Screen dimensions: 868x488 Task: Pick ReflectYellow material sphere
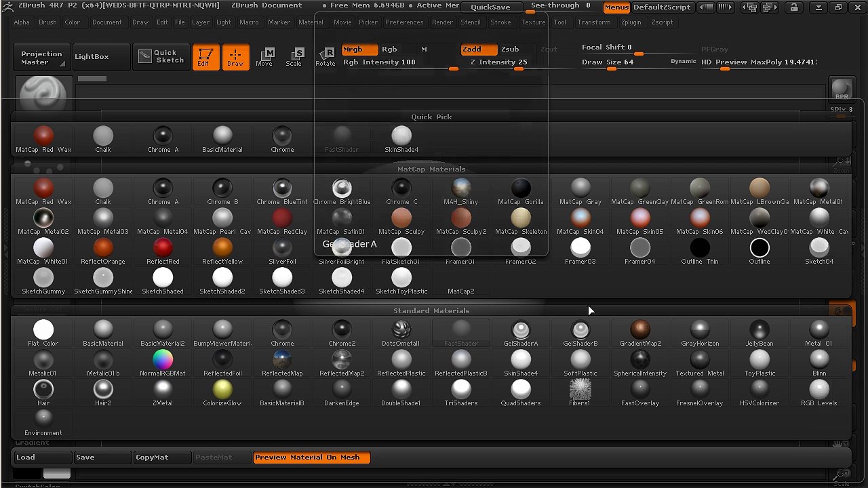pos(222,251)
